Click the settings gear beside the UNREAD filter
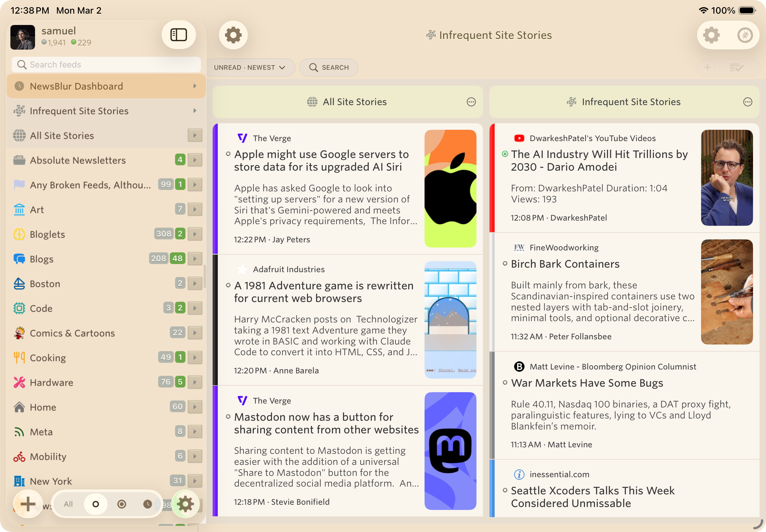This screenshot has width=766, height=532. click(233, 35)
